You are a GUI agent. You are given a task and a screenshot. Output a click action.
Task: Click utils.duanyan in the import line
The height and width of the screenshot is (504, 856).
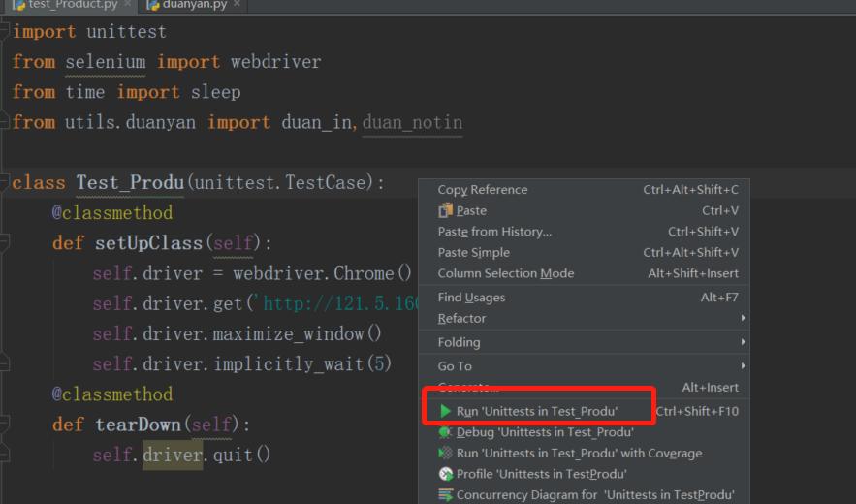tap(130, 122)
